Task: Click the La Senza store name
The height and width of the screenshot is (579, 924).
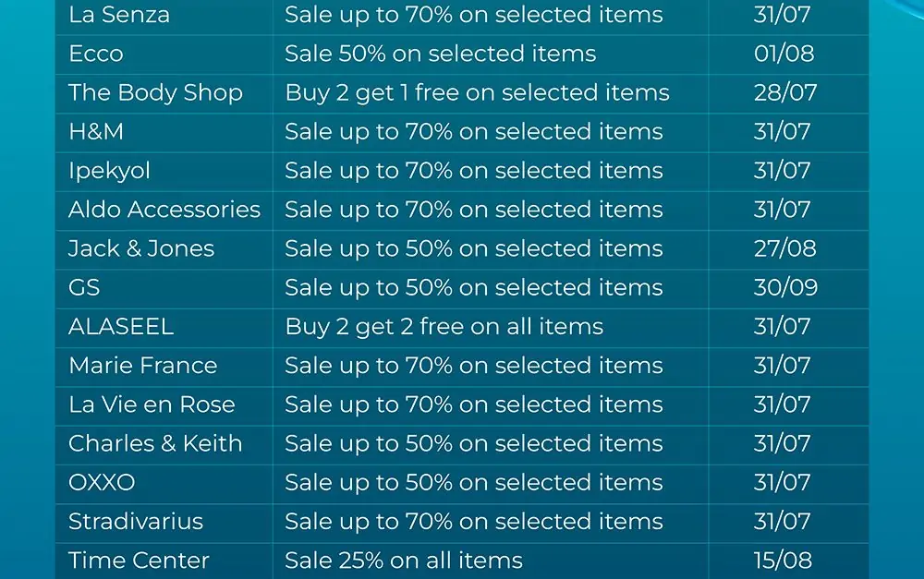Action: pyautogui.click(x=118, y=15)
